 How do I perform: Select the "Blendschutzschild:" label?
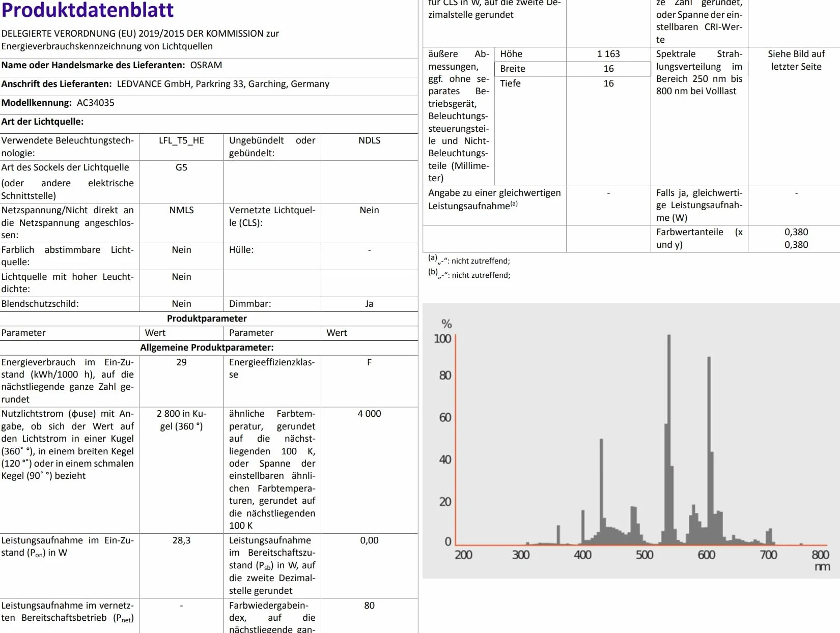coord(40,304)
